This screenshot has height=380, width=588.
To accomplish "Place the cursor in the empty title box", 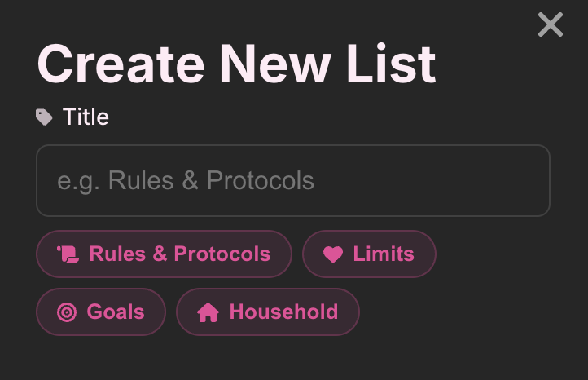I will [x=423, y=180].
